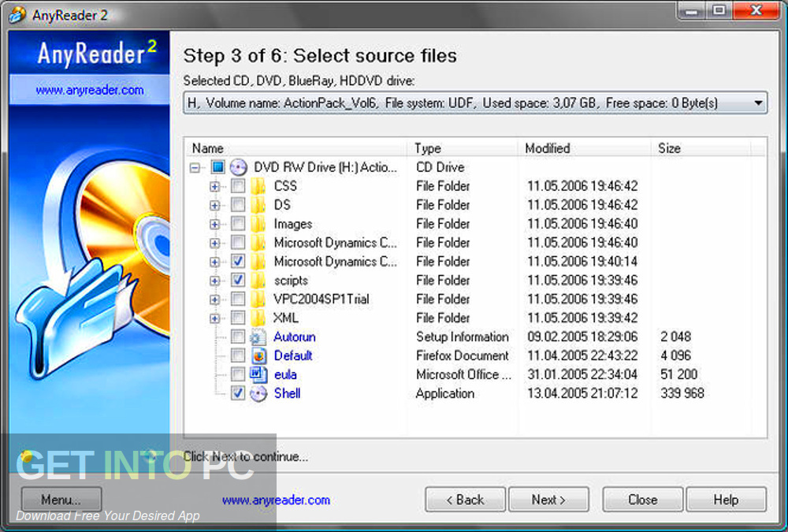Click the folder icon of Microsoft Dynamics dated 19:46:40

[258, 243]
